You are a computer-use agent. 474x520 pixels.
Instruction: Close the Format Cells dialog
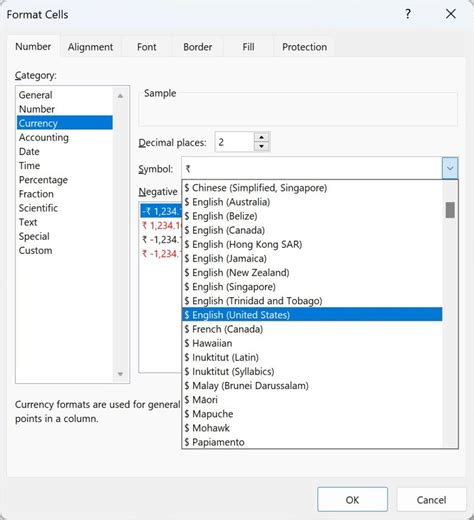click(x=451, y=14)
